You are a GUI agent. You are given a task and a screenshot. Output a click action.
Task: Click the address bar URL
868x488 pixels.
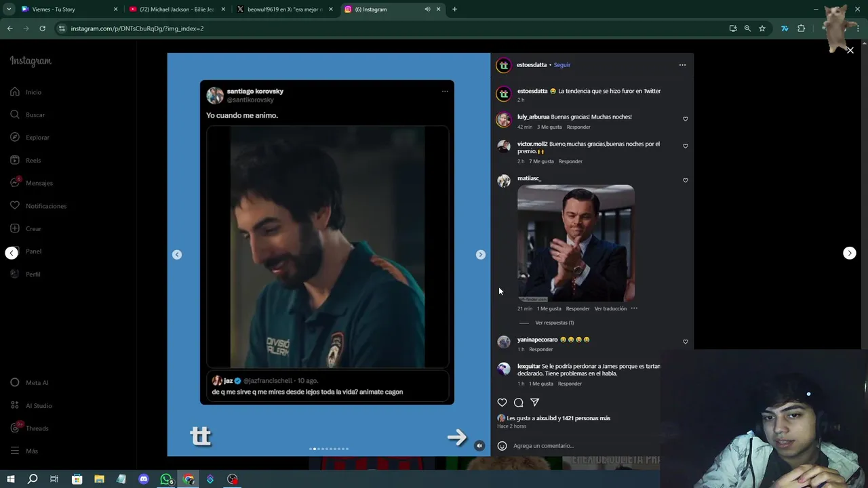(x=137, y=28)
